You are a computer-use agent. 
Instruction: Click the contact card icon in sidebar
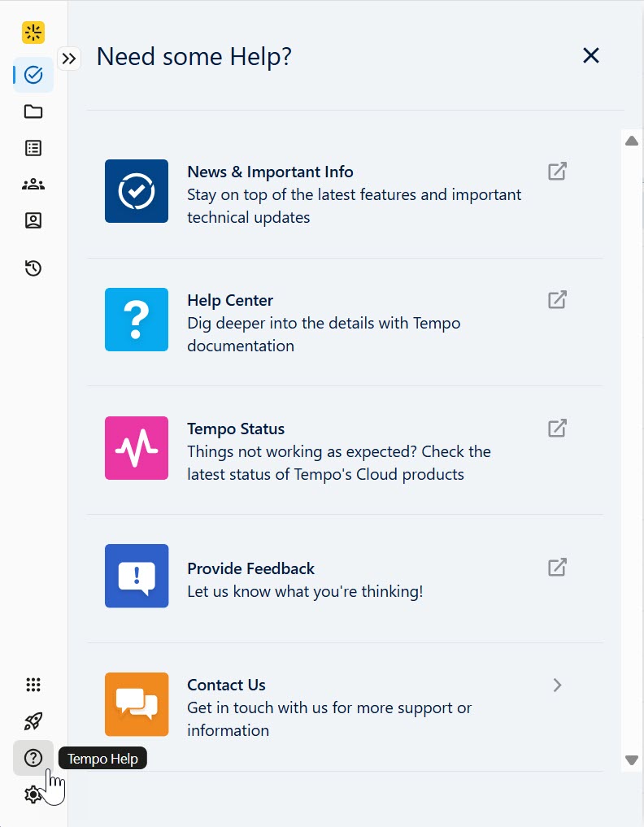pyautogui.click(x=33, y=220)
